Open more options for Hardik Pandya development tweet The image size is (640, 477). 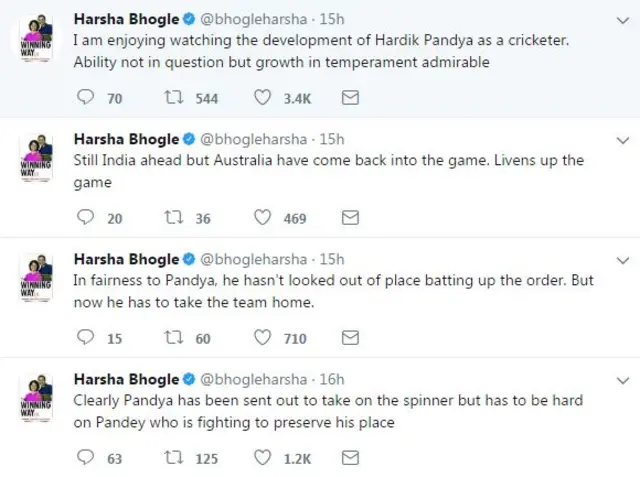pos(624,21)
